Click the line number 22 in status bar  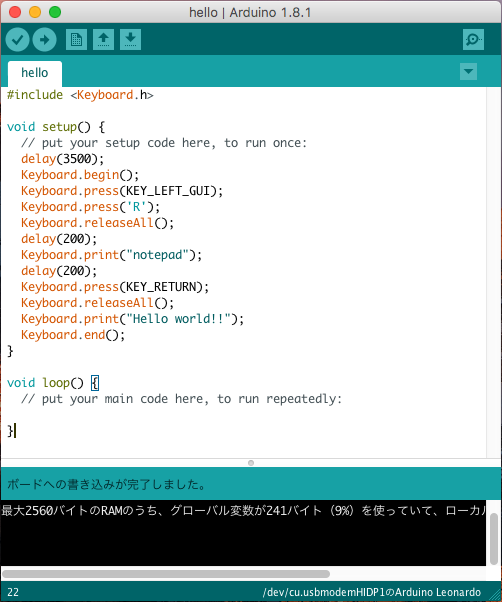coord(13,592)
